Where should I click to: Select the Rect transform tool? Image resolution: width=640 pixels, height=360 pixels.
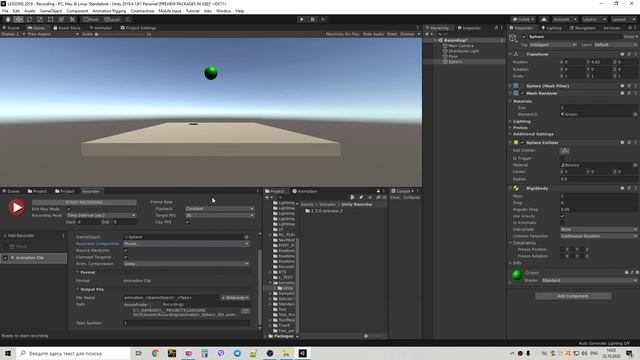pyautogui.click(x=51, y=19)
